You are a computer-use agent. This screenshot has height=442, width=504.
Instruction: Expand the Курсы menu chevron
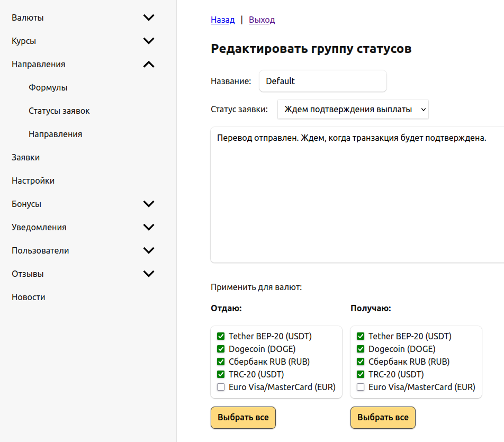[149, 41]
